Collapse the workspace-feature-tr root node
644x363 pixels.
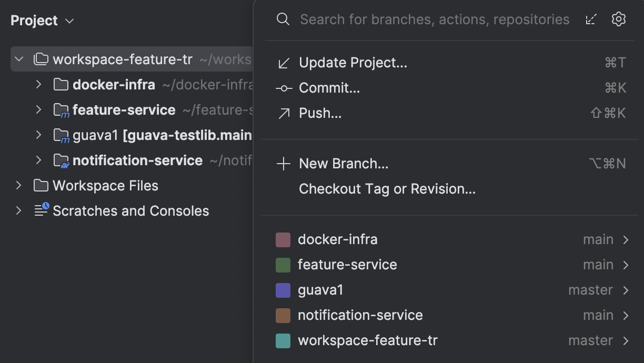tap(19, 59)
